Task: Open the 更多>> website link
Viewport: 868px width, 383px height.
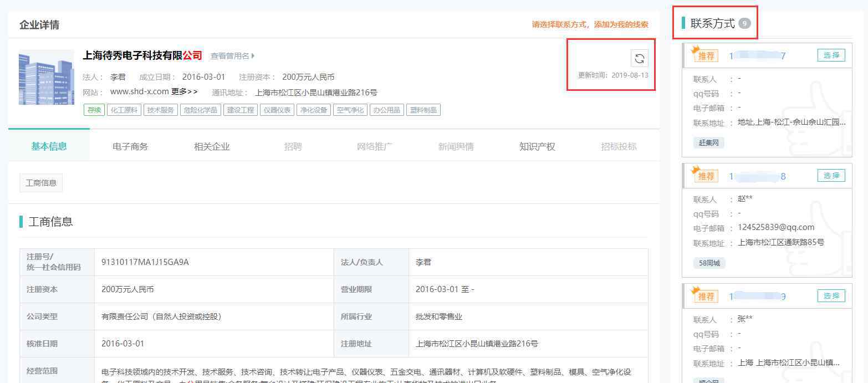Action: tap(185, 92)
